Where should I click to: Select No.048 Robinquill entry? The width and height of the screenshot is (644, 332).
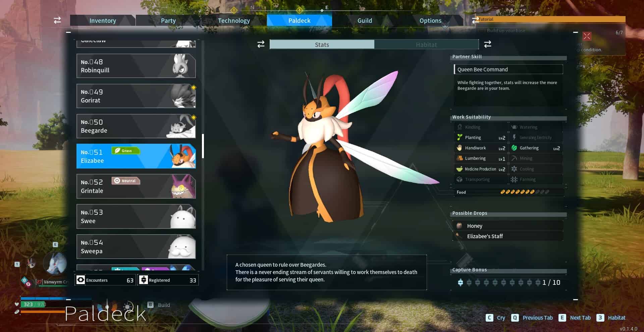(x=136, y=66)
